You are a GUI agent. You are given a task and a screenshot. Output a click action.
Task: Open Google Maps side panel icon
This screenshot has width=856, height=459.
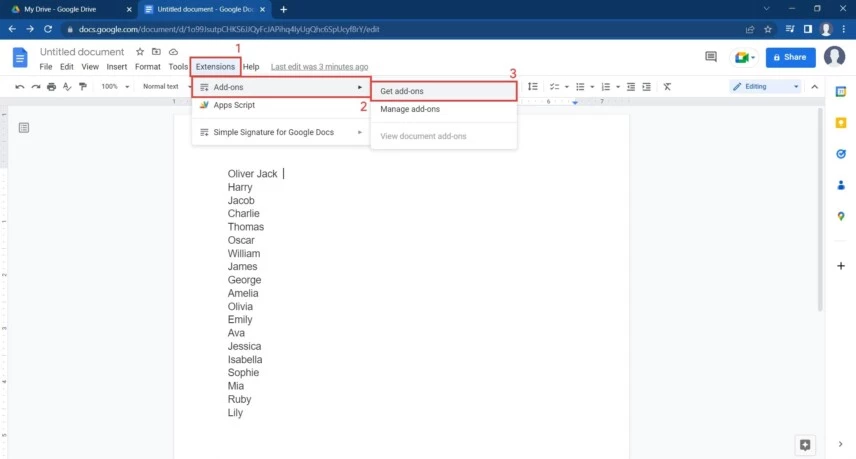pos(841,217)
